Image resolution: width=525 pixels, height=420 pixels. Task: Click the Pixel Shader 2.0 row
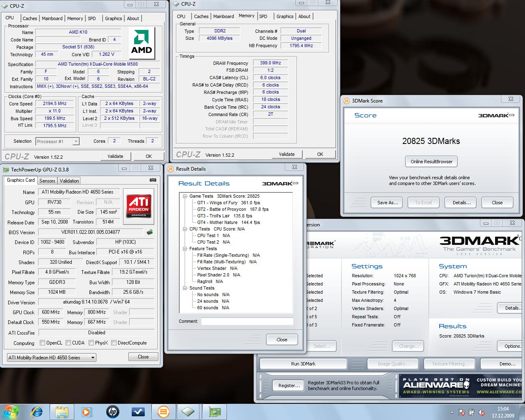(x=219, y=275)
